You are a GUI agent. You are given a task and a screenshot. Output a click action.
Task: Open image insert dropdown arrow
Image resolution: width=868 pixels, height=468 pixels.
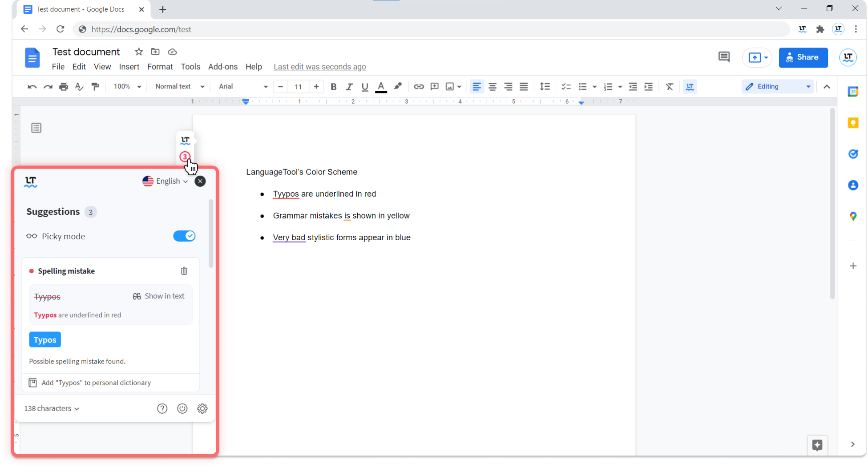tap(459, 87)
